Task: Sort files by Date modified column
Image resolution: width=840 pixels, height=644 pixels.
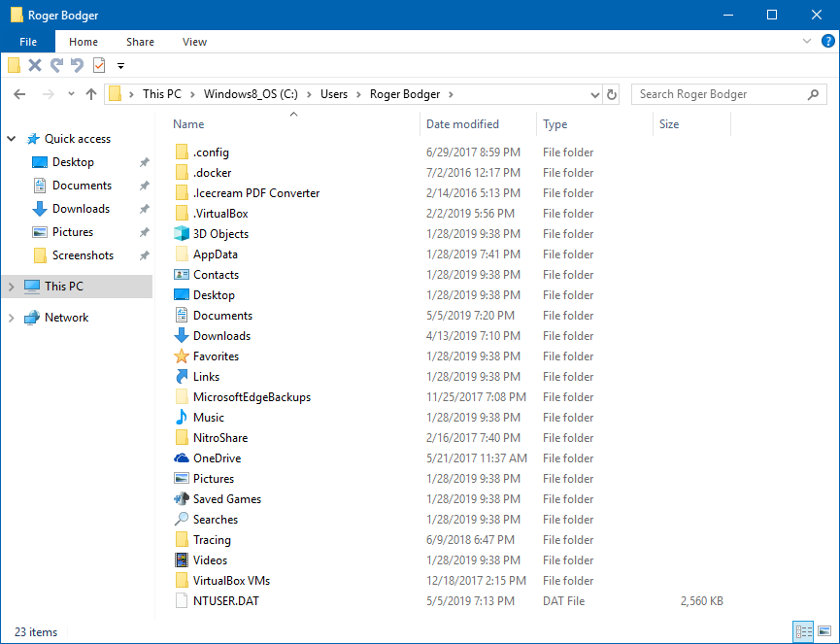Action: 462,124
